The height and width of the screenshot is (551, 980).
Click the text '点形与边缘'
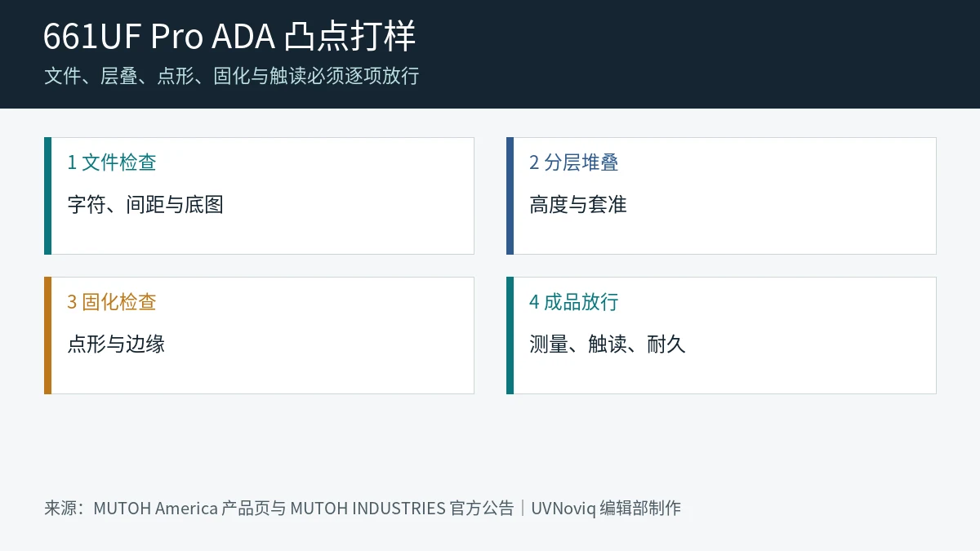pos(116,344)
